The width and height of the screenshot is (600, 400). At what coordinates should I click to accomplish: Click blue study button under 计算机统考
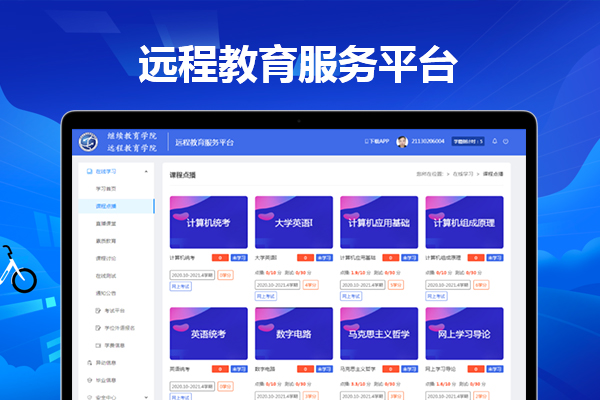pos(239,258)
